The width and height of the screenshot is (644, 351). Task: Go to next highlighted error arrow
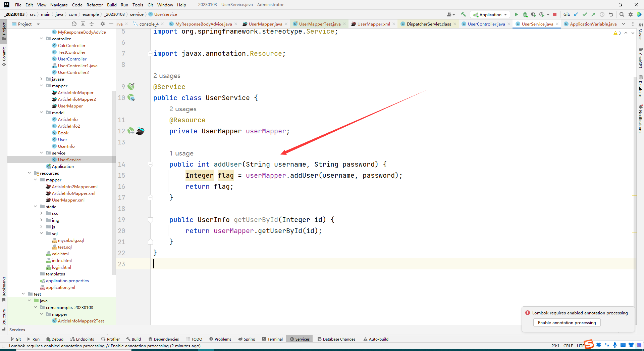point(633,33)
